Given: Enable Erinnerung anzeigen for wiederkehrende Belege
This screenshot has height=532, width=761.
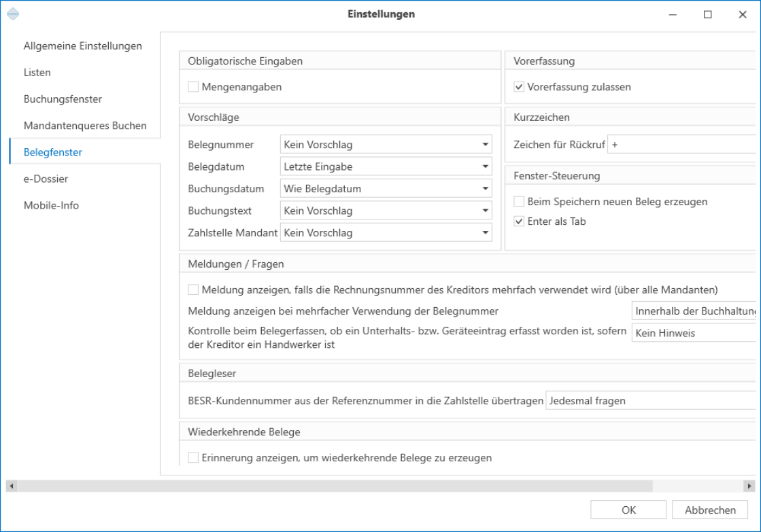Looking at the screenshot, I should (x=193, y=457).
